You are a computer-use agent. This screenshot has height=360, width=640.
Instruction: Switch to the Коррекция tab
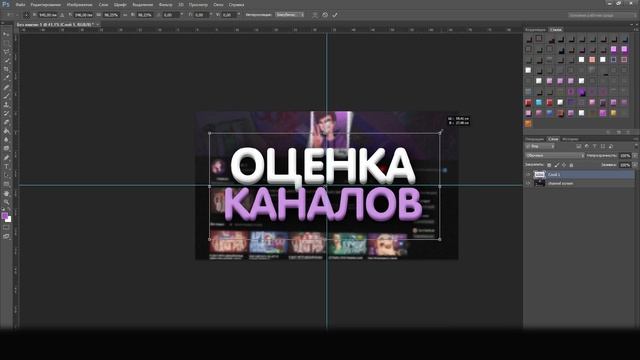click(x=535, y=30)
